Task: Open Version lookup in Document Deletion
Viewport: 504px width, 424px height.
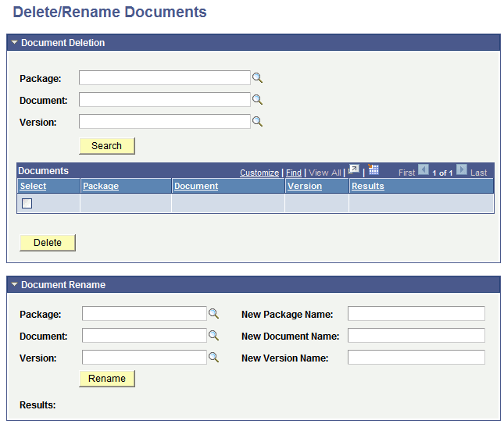Action: click(257, 121)
